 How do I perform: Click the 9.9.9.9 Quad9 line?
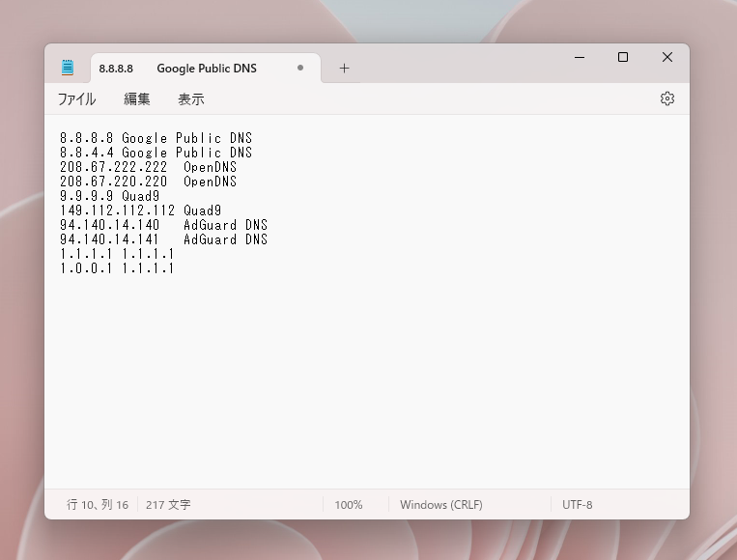click(109, 196)
